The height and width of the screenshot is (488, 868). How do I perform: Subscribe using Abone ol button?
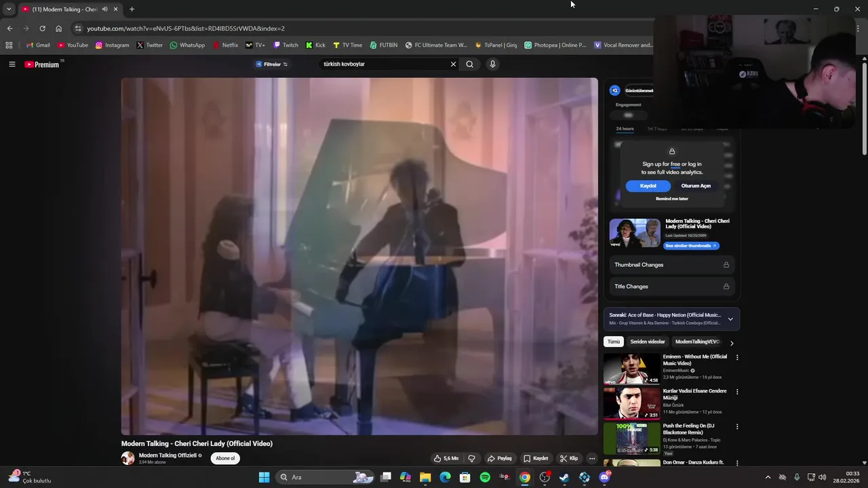click(225, 458)
